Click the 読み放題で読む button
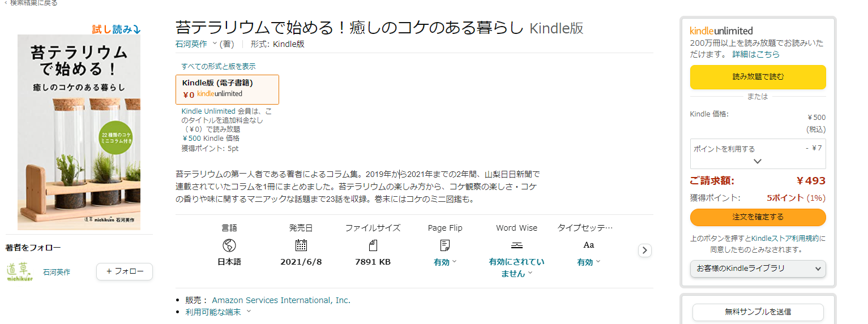The width and height of the screenshot is (868, 324). click(758, 77)
